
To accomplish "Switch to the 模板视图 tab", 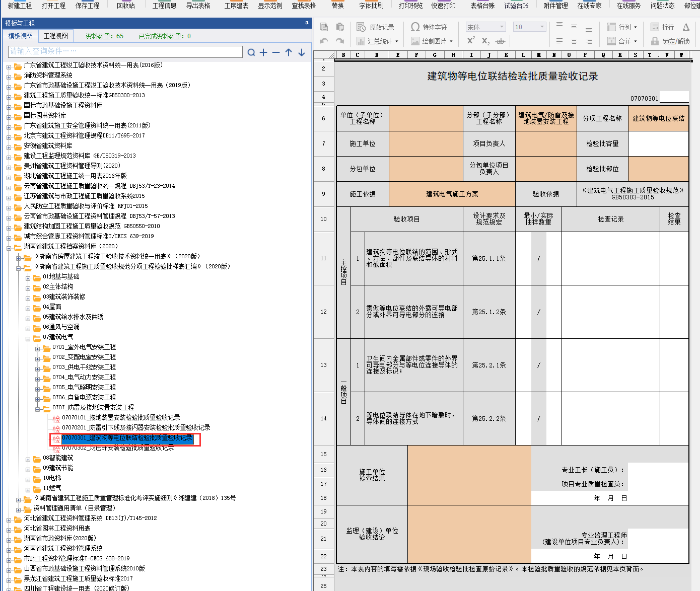I will tap(21, 36).
